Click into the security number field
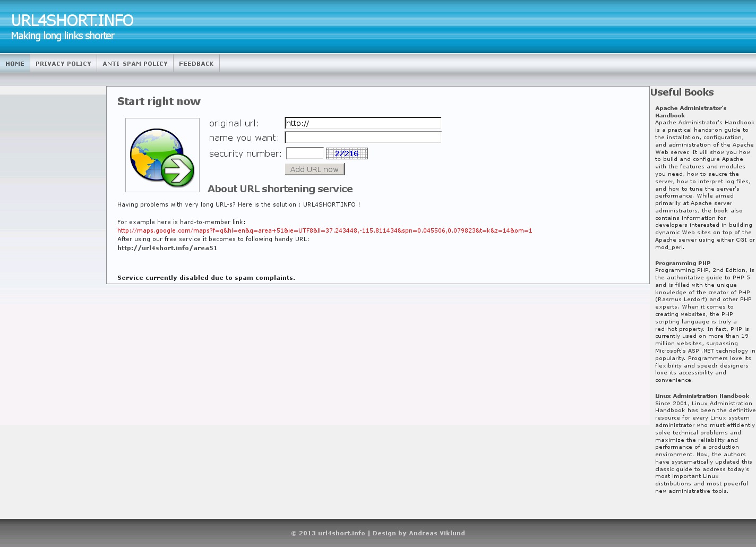Image resolution: width=756 pixels, height=547 pixels. [305, 153]
